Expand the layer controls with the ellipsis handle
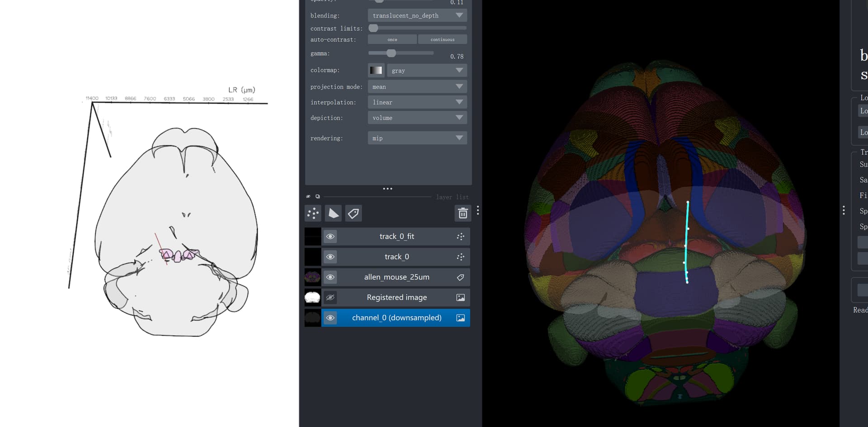This screenshot has height=427, width=868. tap(387, 189)
